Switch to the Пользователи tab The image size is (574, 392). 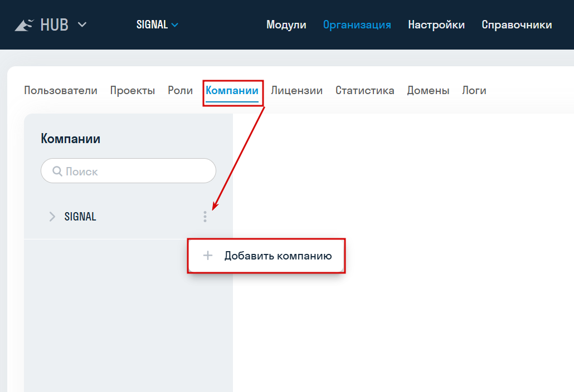pyautogui.click(x=61, y=90)
